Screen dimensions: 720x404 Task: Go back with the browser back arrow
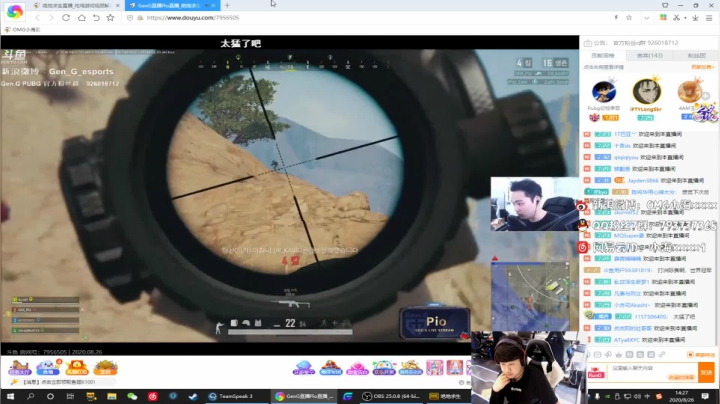38,17
